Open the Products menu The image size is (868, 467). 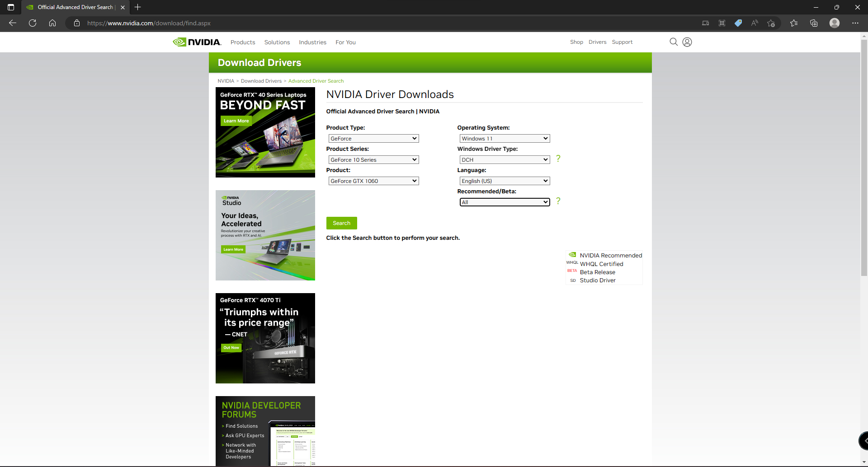tap(243, 42)
